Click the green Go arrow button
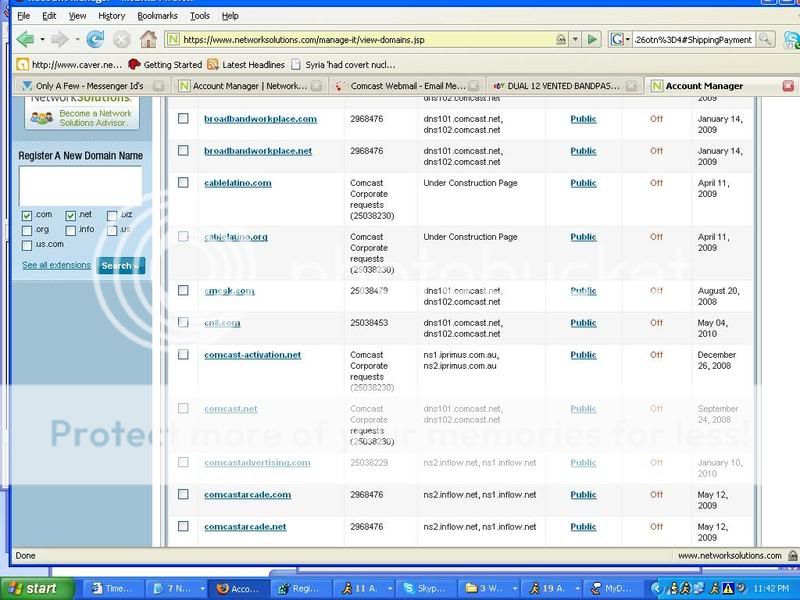This screenshot has width=800, height=600. pos(592,39)
